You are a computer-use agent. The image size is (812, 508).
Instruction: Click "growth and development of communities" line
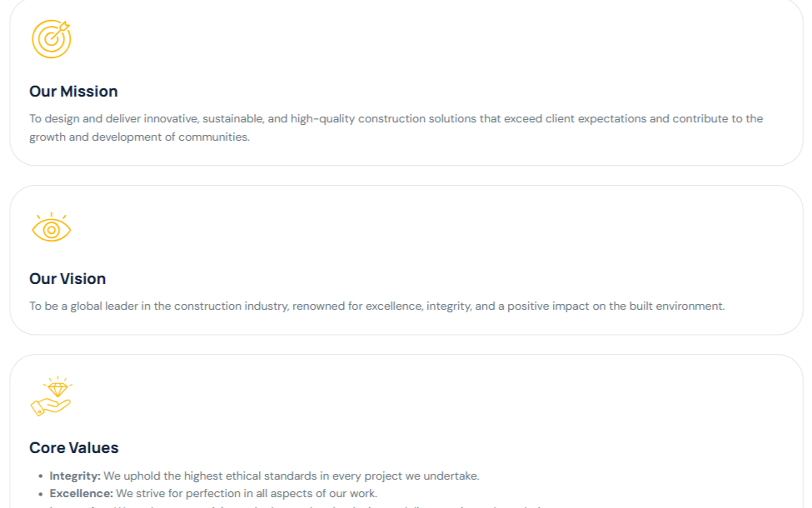pyautogui.click(x=139, y=137)
